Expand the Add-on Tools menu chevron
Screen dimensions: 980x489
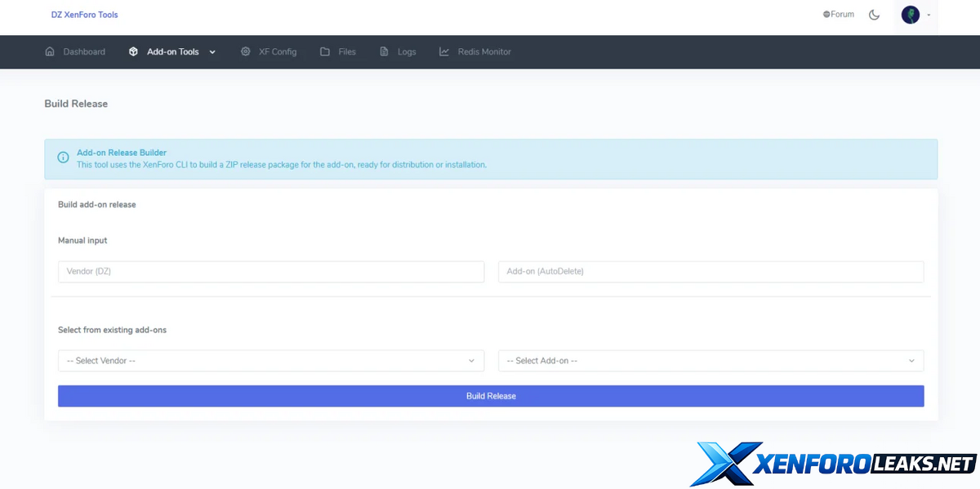tap(212, 52)
